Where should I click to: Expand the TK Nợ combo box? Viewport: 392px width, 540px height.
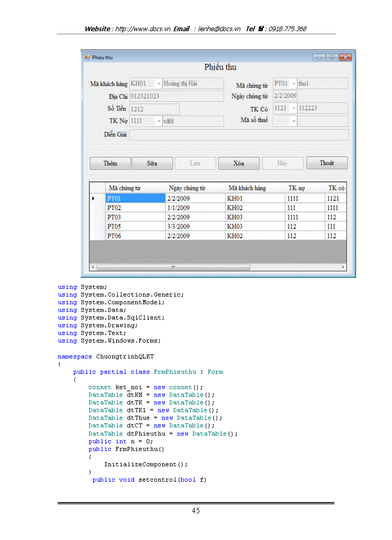pyautogui.click(x=159, y=121)
